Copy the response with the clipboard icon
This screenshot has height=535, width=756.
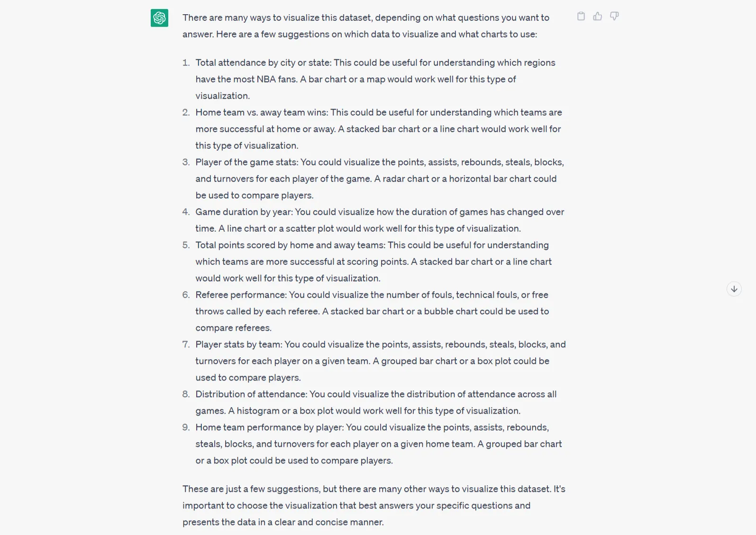click(x=581, y=17)
